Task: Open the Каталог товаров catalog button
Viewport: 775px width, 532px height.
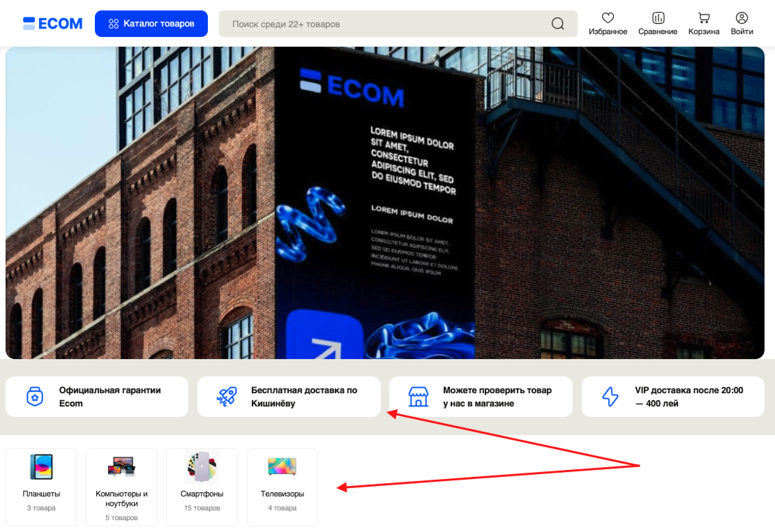Action: pos(151,23)
